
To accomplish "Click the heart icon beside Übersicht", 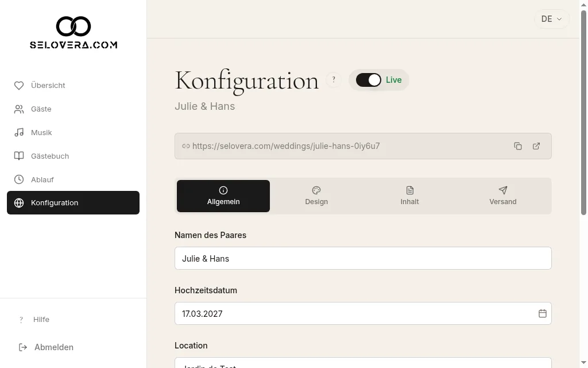I will [x=19, y=86].
